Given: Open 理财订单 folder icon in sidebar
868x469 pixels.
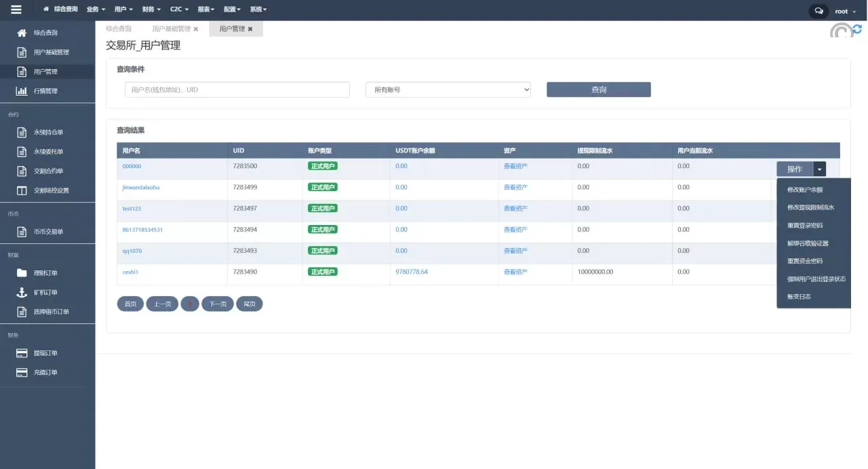Looking at the screenshot, I should [22, 273].
